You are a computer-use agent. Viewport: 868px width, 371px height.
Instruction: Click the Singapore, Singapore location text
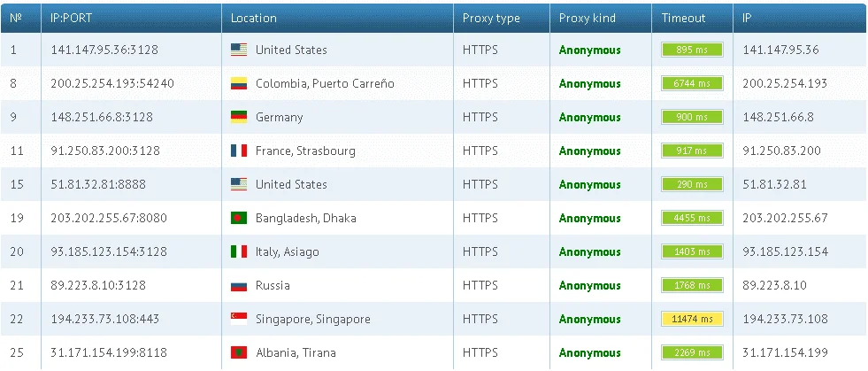(x=312, y=320)
